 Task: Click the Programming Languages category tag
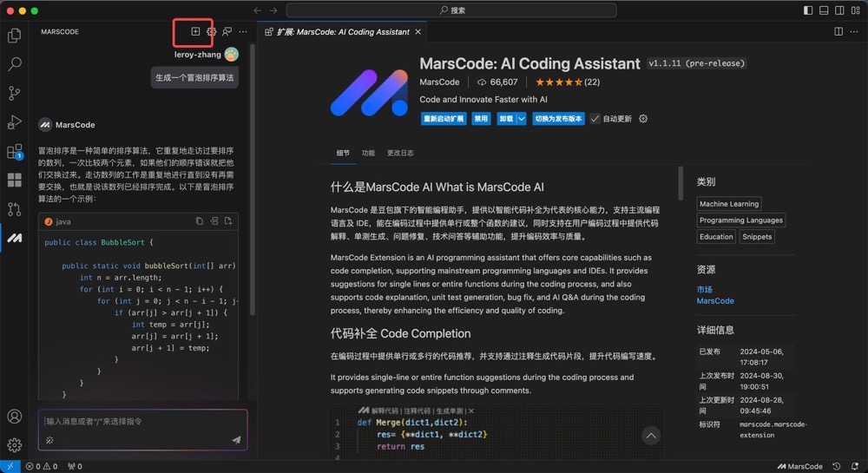(x=740, y=220)
